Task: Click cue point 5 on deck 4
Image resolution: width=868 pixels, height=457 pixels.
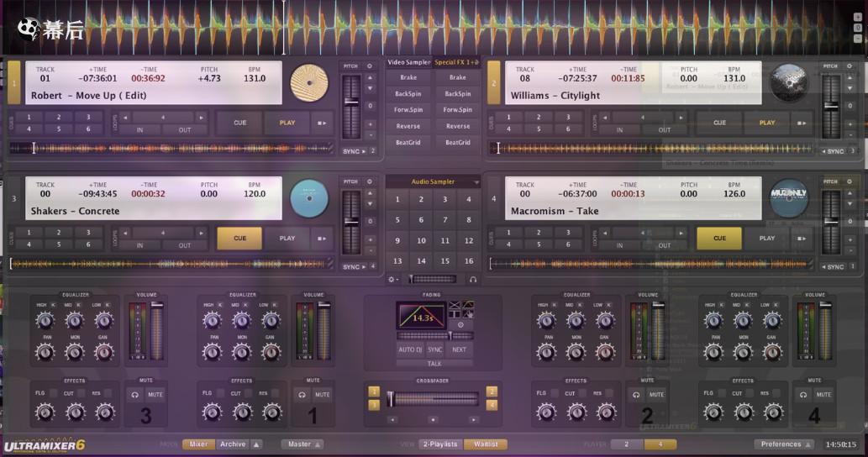Action: (538, 244)
